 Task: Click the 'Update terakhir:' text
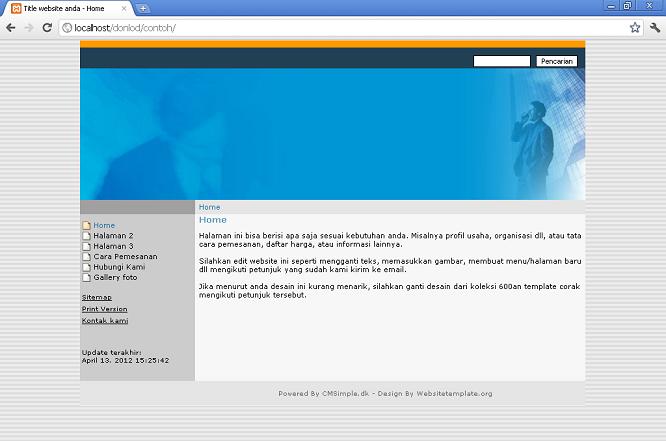tap(112, 352)
